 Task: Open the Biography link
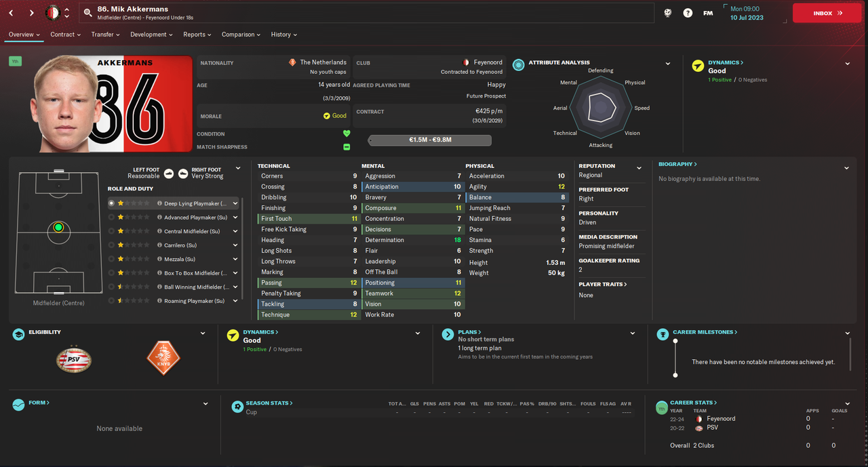point(677,164)
